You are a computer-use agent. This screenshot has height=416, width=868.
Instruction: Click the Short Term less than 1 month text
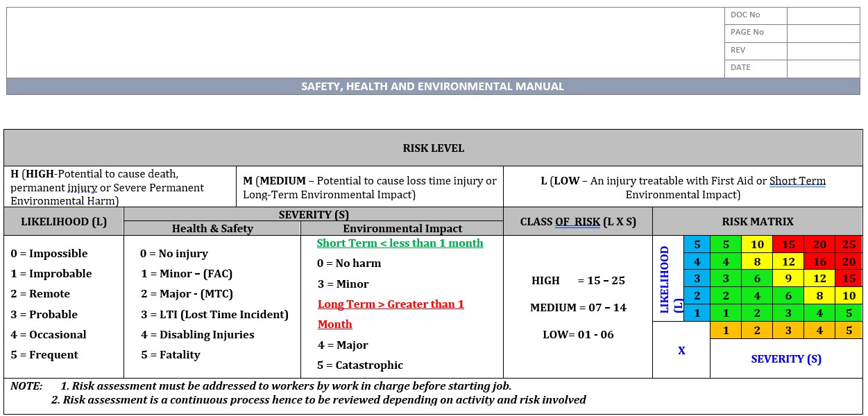click(400, 243)
